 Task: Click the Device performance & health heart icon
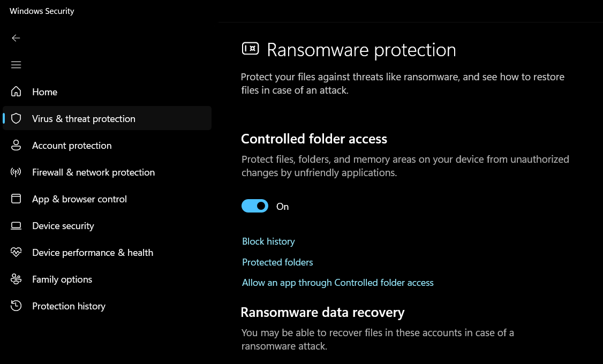pos(16,252)
